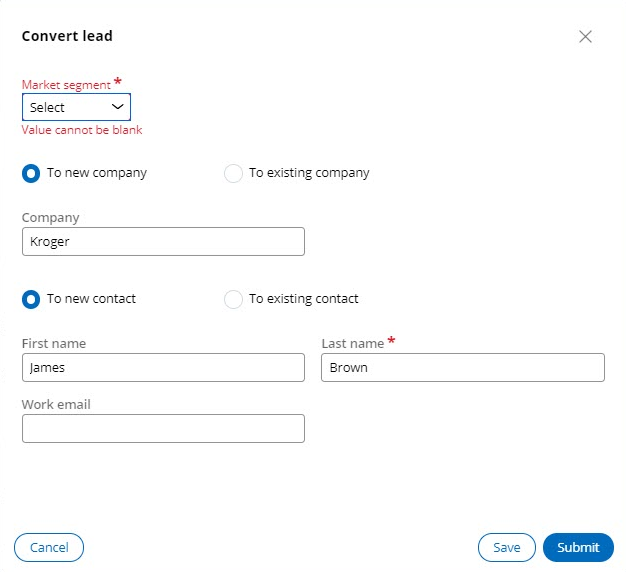Viewport: 626px width, 572px height.
Task: Focus the First name field with James
Action: point(163,367)
